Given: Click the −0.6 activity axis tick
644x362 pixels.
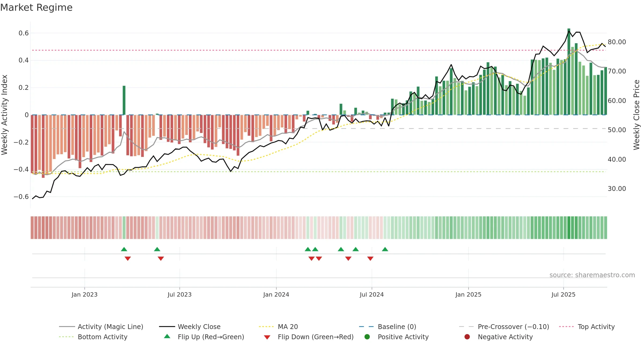Looking at the screenshot, I should click(x=21, y=197).
